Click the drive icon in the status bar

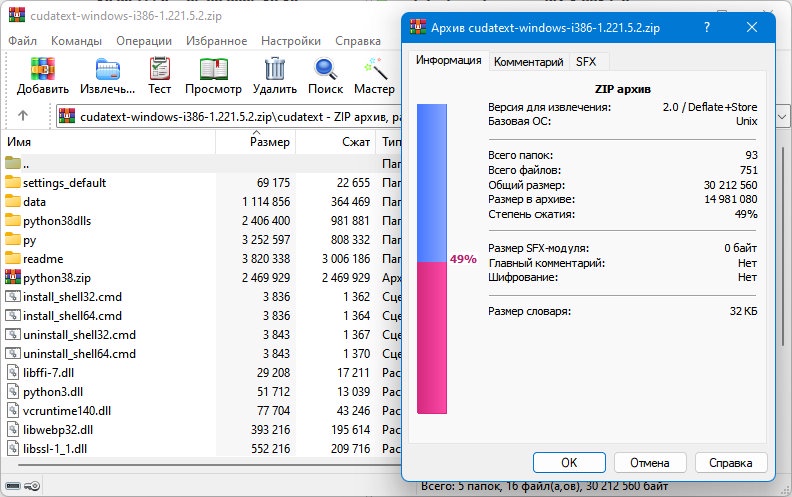click(13, 486)
